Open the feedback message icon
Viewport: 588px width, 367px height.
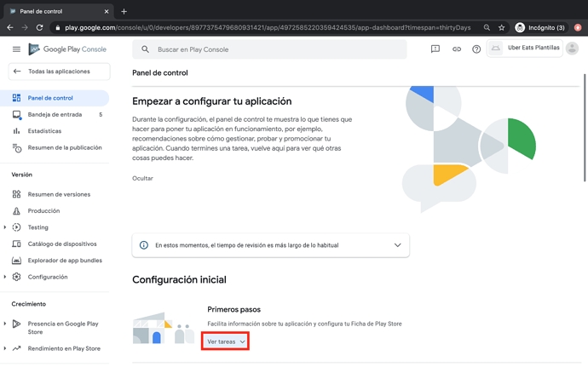pos(435,49)
